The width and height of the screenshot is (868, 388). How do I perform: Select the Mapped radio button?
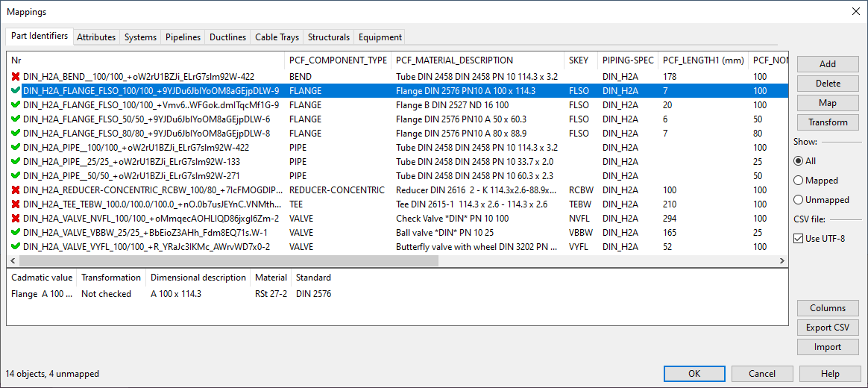[799, 181]
